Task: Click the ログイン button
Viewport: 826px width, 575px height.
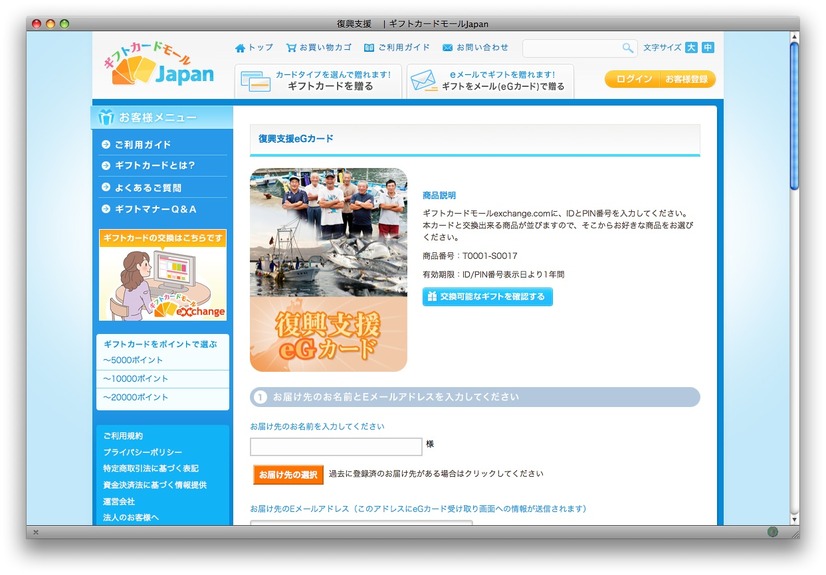Action: click(633, 79)
